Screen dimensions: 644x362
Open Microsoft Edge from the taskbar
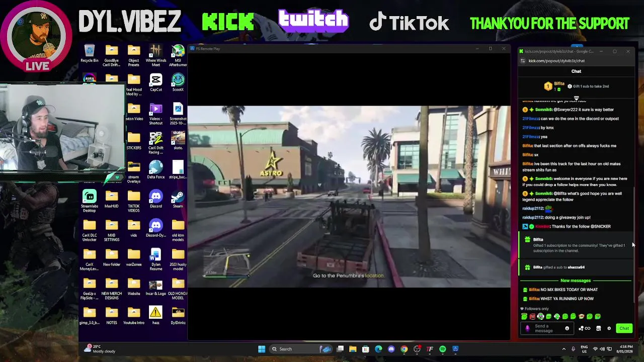pyautogui.click(x=378, y=349)
